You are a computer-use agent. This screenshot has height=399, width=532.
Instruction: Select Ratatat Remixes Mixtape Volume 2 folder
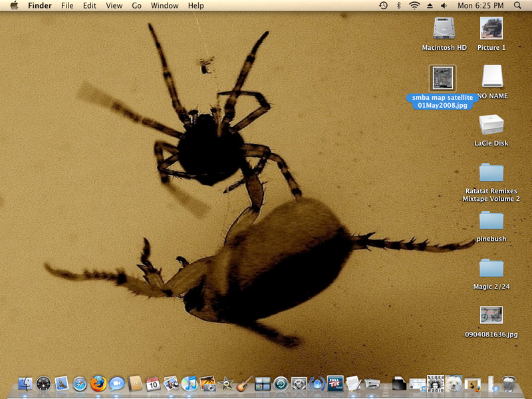(491, 172)
